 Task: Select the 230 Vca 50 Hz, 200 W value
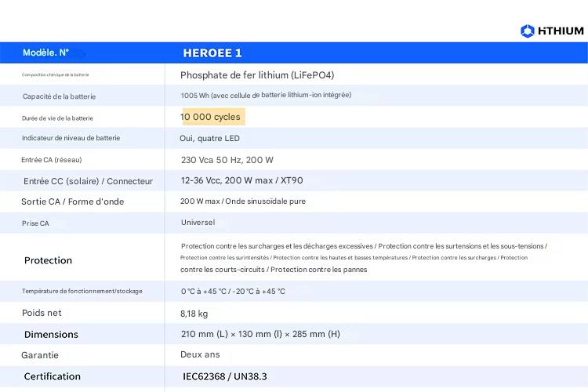coord(227,159)
